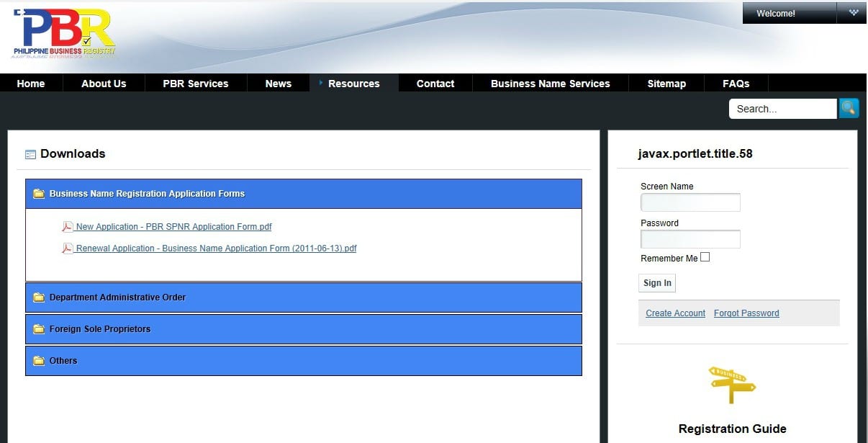The height and width of the screenshot is (443, 868).
Task: Open Business Name Services menu
Action: tap(551, 84)
